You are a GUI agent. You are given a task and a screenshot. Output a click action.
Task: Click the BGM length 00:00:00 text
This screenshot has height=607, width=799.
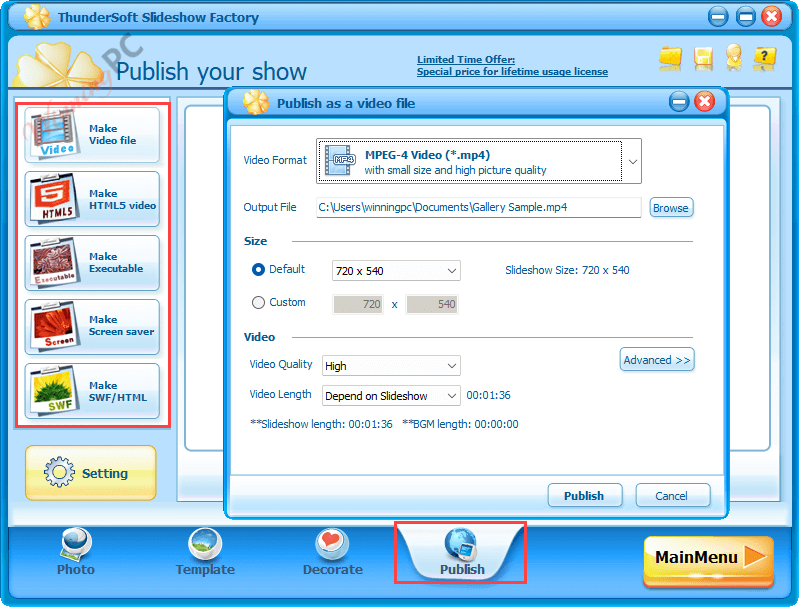pos(460,424)
